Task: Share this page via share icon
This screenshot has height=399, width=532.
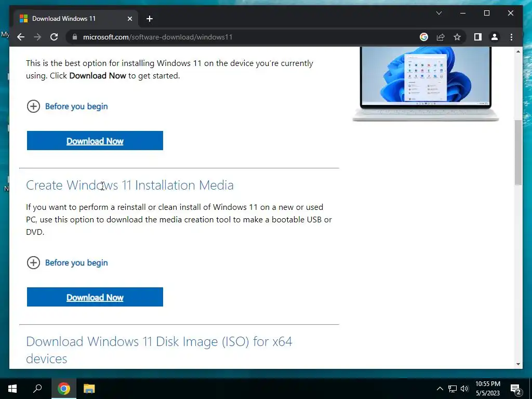Action: [x=441, y=37]
